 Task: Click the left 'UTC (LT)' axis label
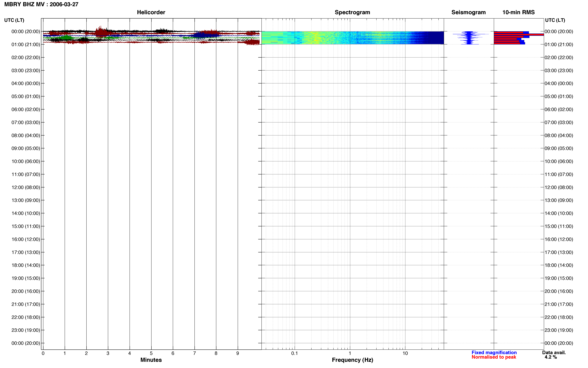[14, 20]
